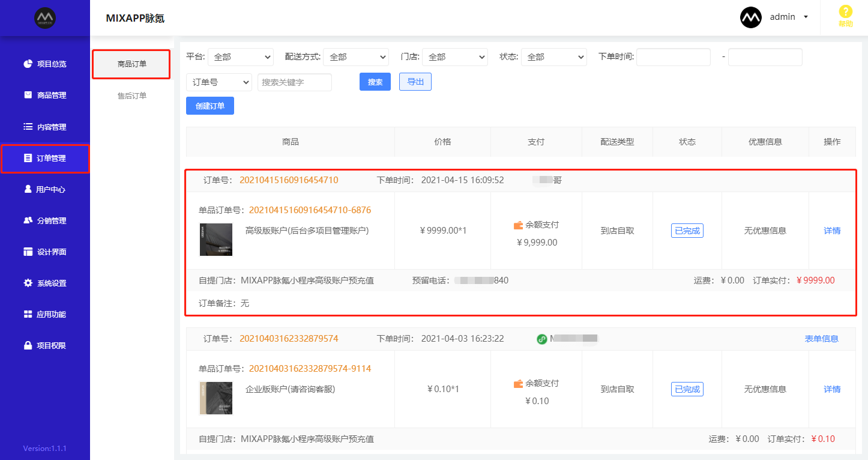Click the pie chart icon beside 项目总览
This screenshot has width=868, height=460.
click(x=28, y=64)
